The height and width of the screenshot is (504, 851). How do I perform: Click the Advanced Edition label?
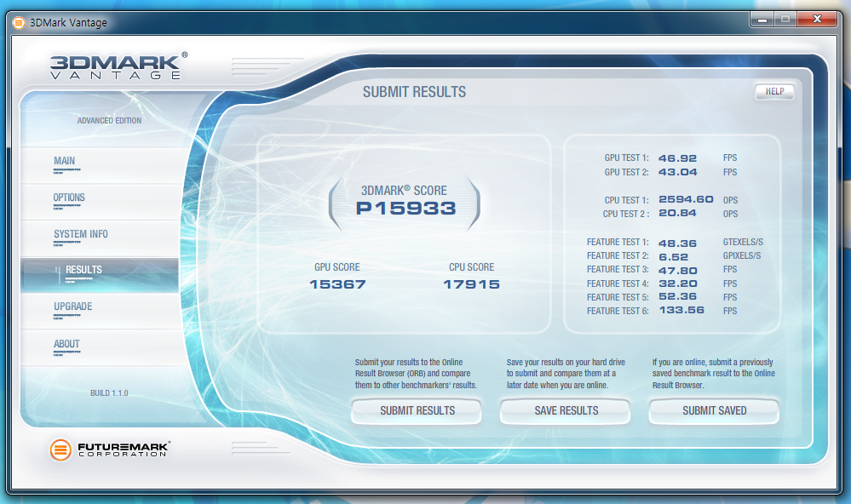coord(109,120)
